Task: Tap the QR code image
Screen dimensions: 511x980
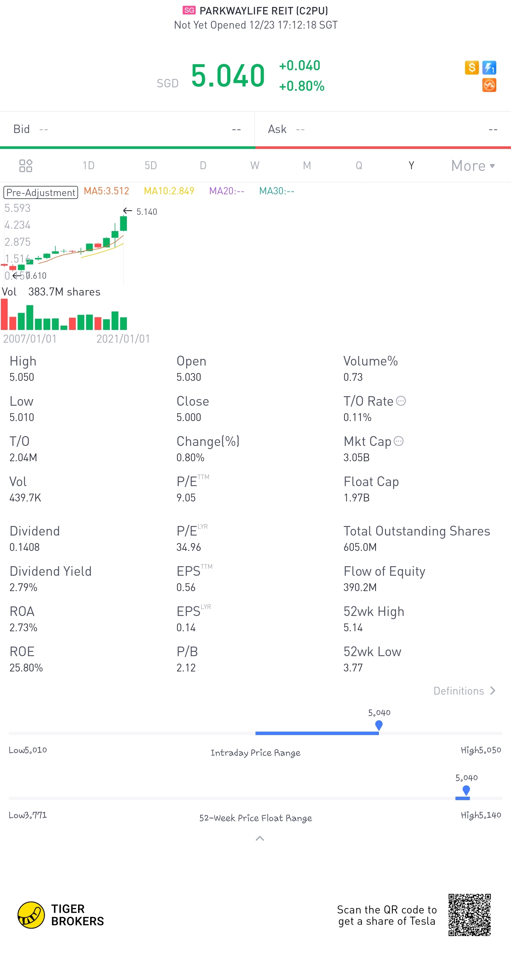Action: pos(470,915)
